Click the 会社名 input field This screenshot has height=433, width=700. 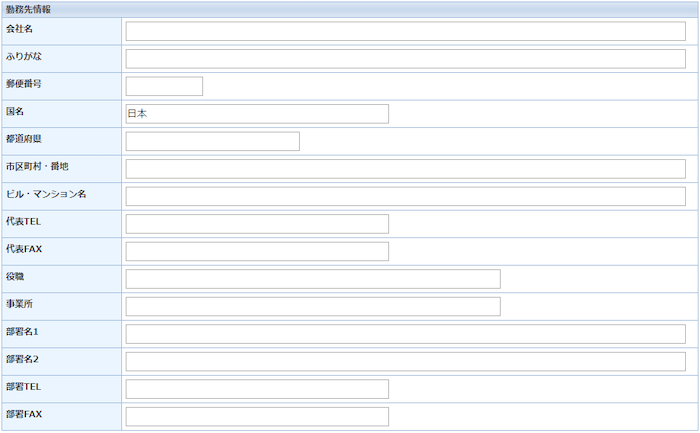click(405, 31)
